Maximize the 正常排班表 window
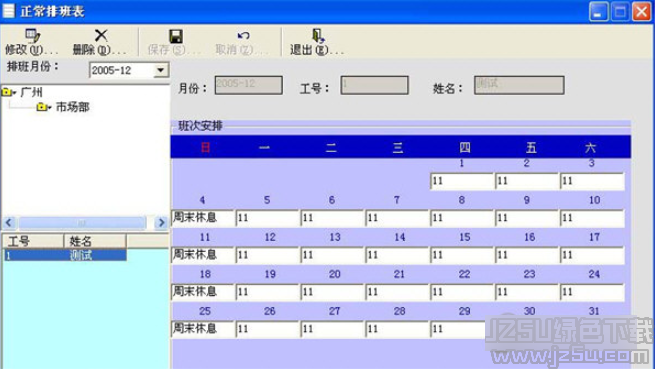 click(x=620, y=11)
